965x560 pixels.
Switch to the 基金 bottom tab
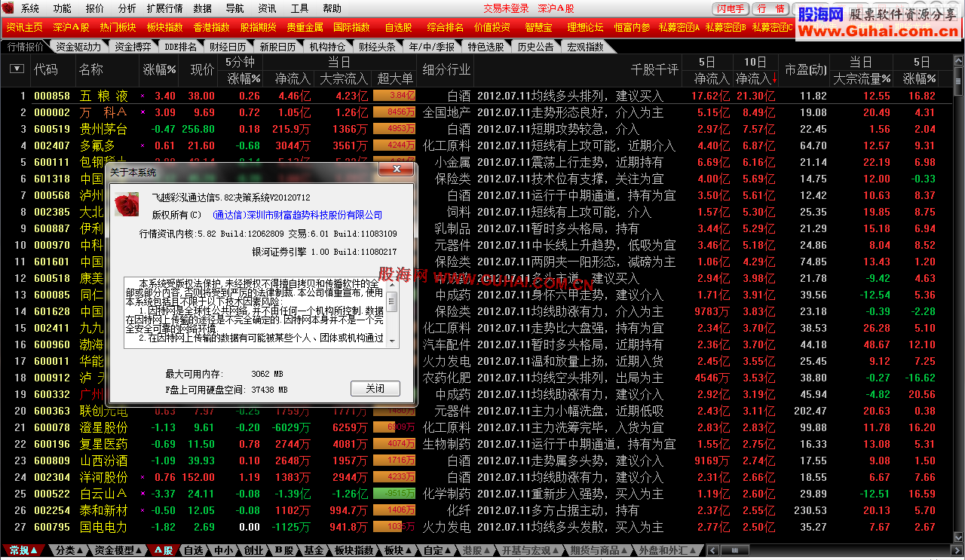point(314,551)
